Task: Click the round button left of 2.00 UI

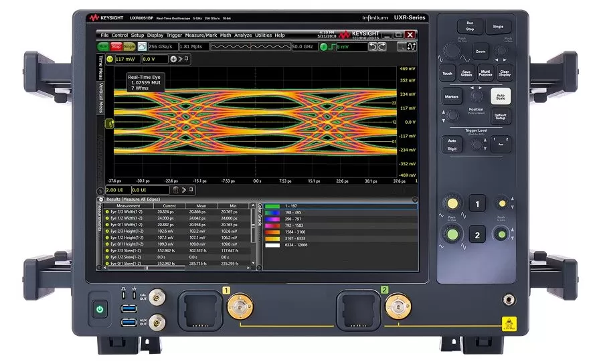Action: pyautogui.click(x=100, y=191)
